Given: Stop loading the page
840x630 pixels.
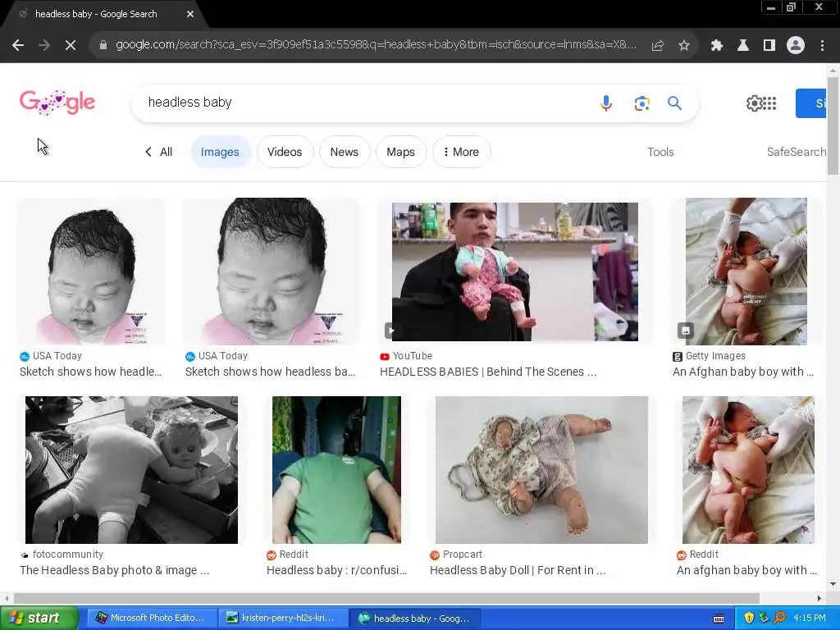Looking at the screenshot, I should (71, 46).
